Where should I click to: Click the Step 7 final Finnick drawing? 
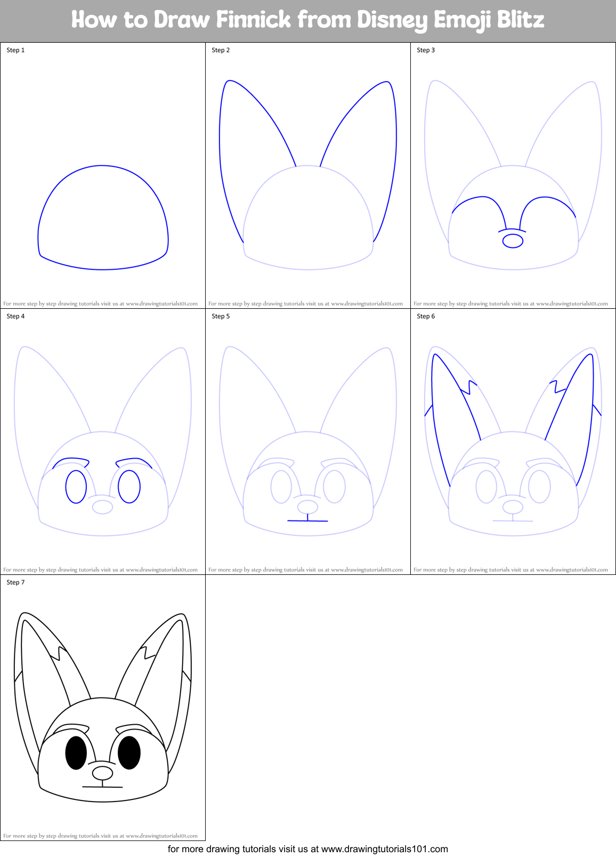coord(103,707)
